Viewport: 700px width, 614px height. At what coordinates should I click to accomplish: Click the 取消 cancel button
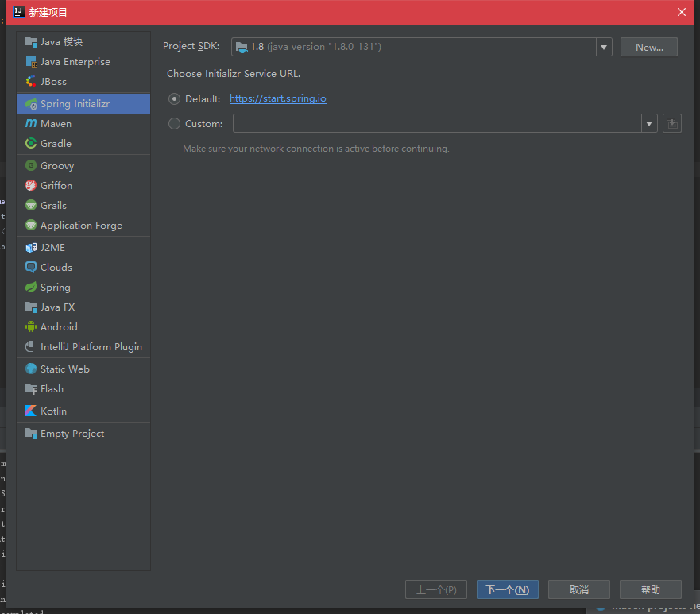pos(579,589)
